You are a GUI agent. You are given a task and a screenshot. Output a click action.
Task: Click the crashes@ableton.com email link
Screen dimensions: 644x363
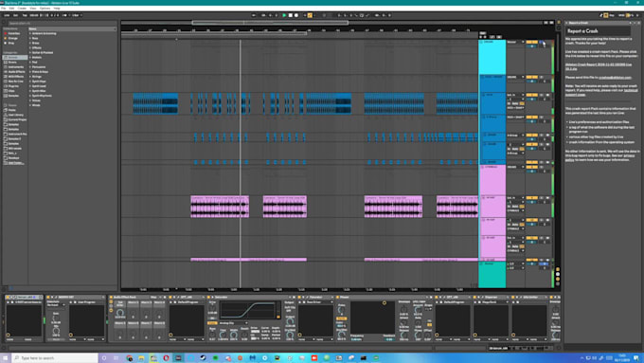(x=615, y=78)
